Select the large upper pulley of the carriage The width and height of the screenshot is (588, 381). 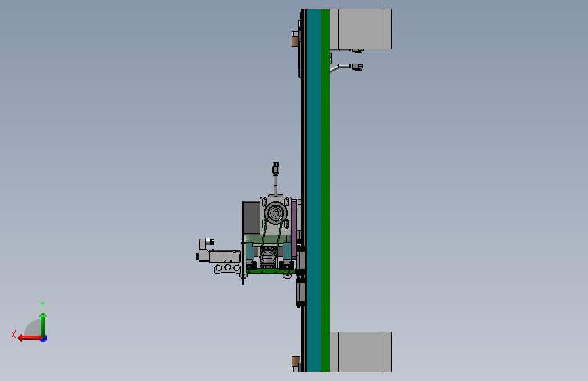click(275, 214)
